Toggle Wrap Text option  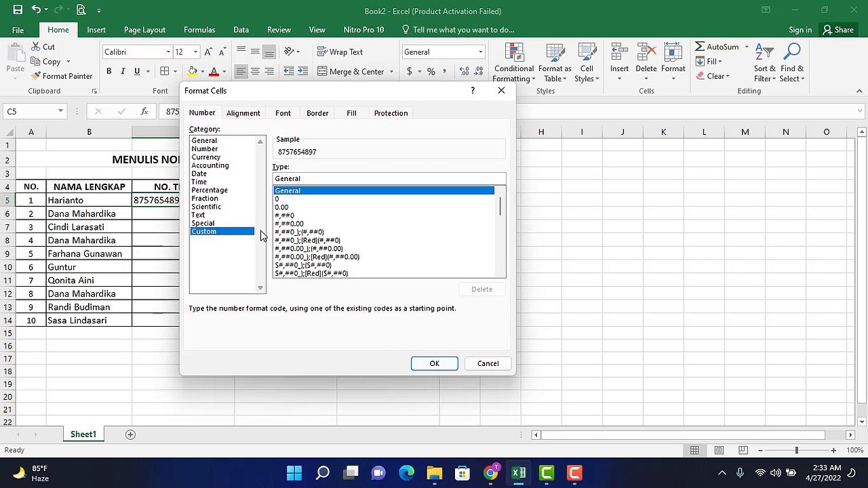[340, 52]
